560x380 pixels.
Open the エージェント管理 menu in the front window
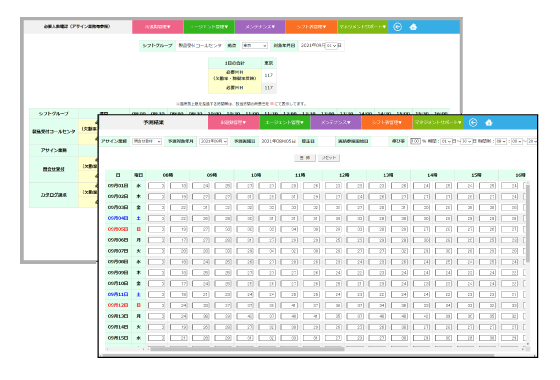click(x=285, y=122)
